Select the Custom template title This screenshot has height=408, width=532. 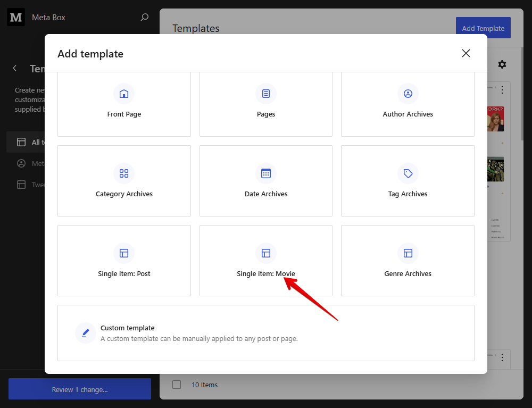(x=128, y=328)
